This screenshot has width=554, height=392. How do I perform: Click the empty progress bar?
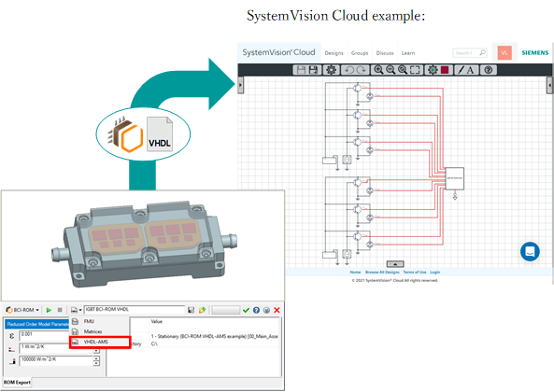click(226, 310)
